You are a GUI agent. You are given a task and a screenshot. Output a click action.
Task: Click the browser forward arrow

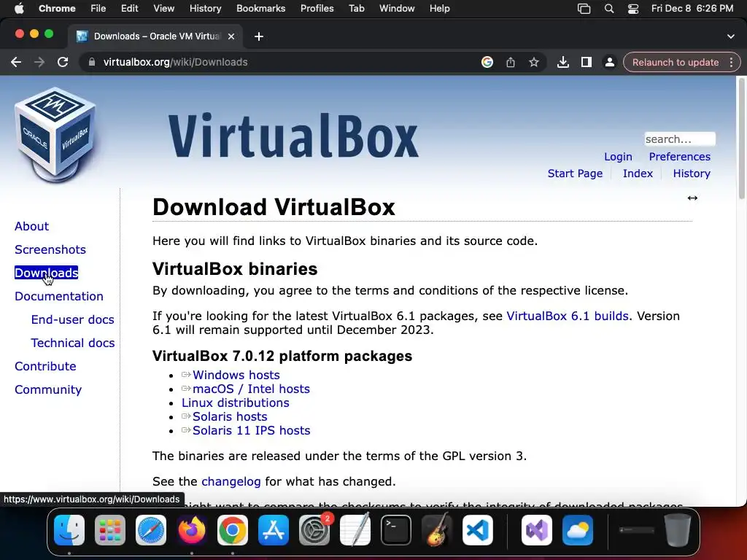(x=39, y=62)
